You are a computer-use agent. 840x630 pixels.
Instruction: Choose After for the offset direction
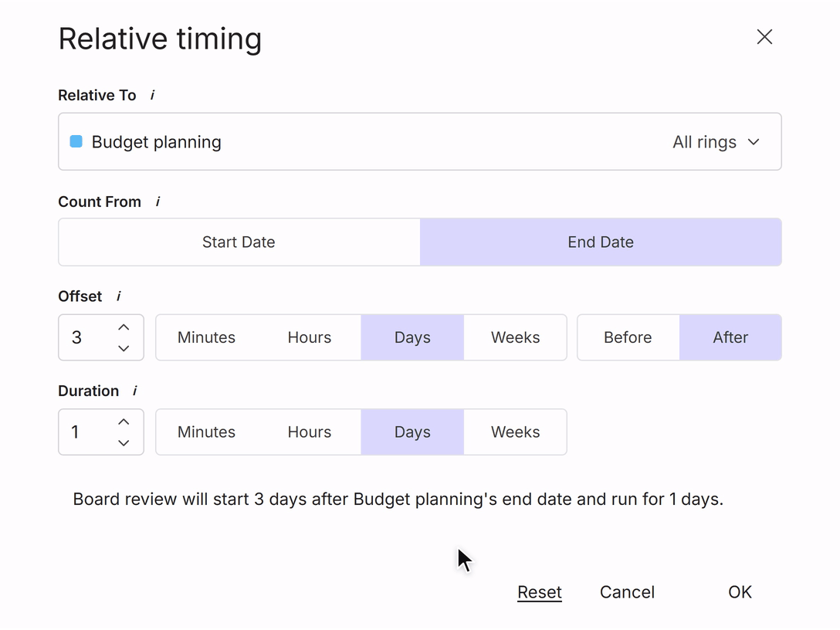(x=730, y=337)
